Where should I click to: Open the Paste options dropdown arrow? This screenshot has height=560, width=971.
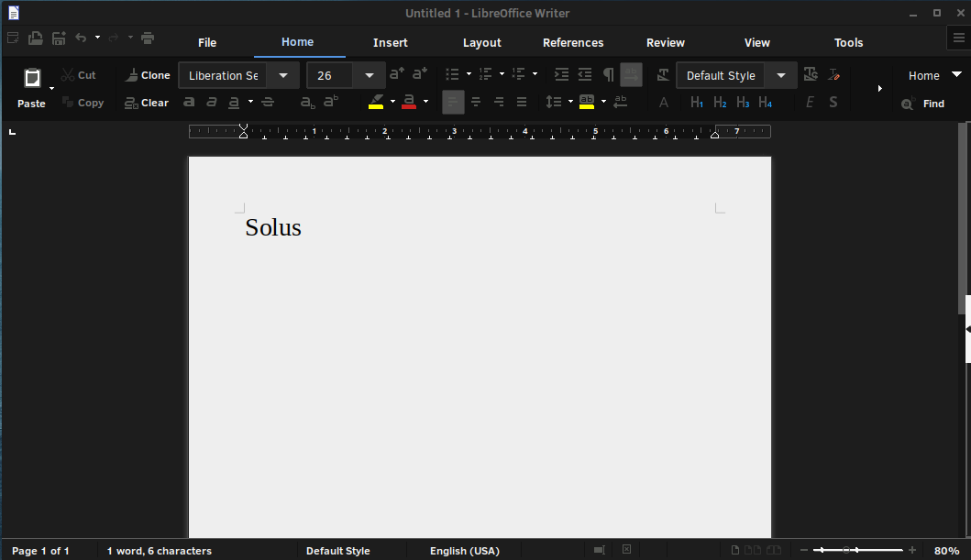pos(52,89)
